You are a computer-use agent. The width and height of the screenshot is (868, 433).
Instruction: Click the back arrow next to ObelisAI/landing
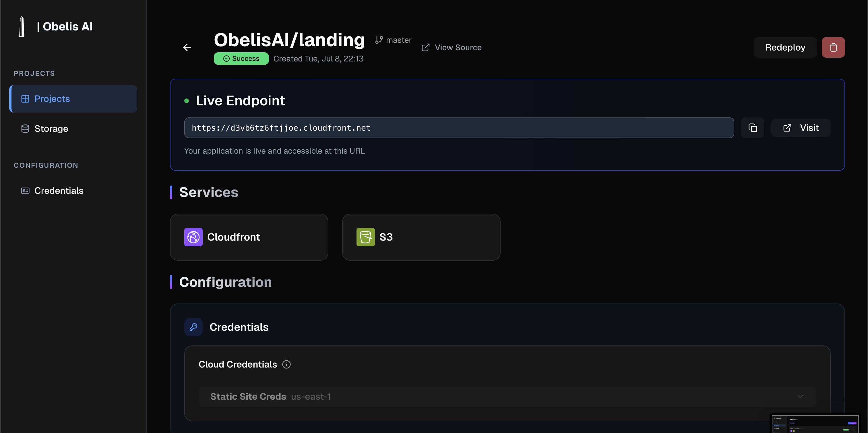click(x=187, y=47)
